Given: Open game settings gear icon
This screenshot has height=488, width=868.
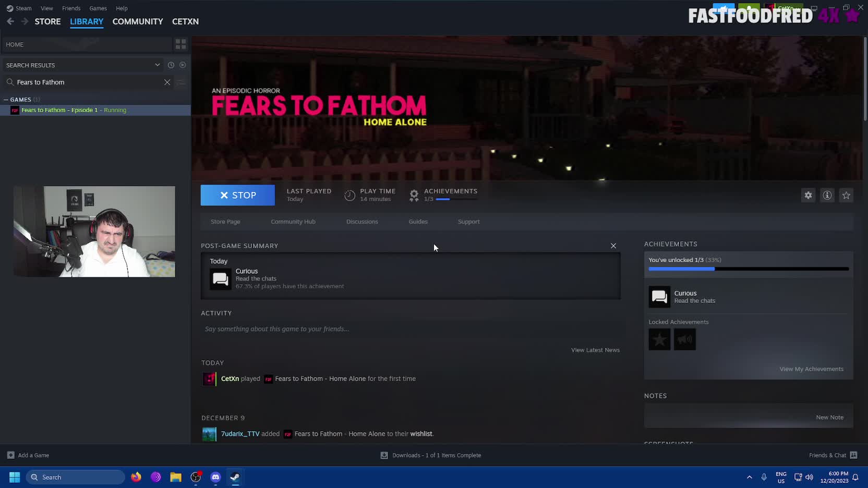Looking at the screenshot, I should pyautogui.click(x=808, y=195).
